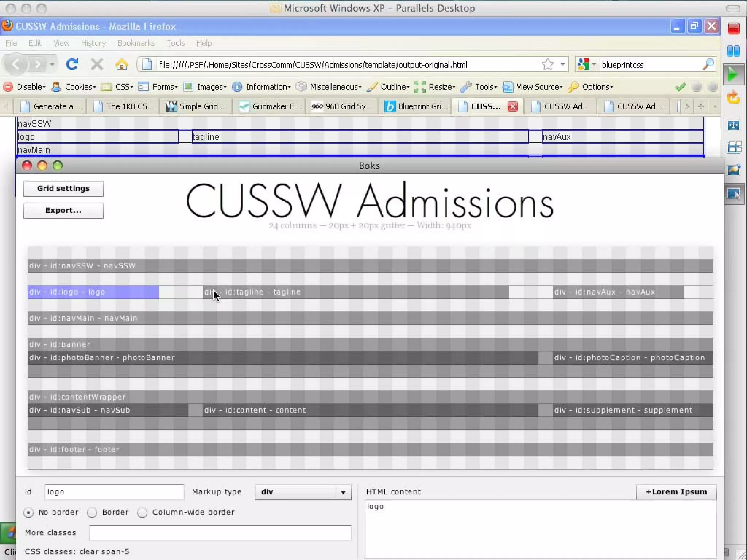This screenshot has height=560, width=747.
Task: Click the red stop button in Parallels sidebar
Action: click(x=734, y=28)
